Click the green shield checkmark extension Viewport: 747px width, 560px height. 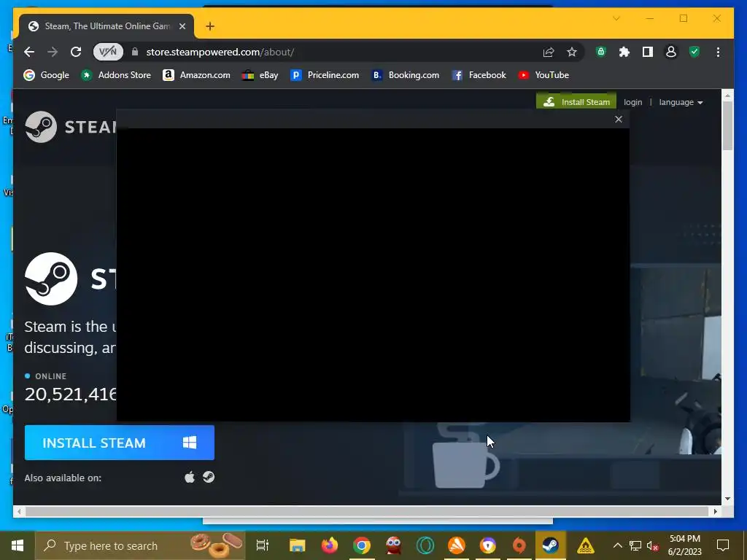pyautogui.click(x=694, y=52)
